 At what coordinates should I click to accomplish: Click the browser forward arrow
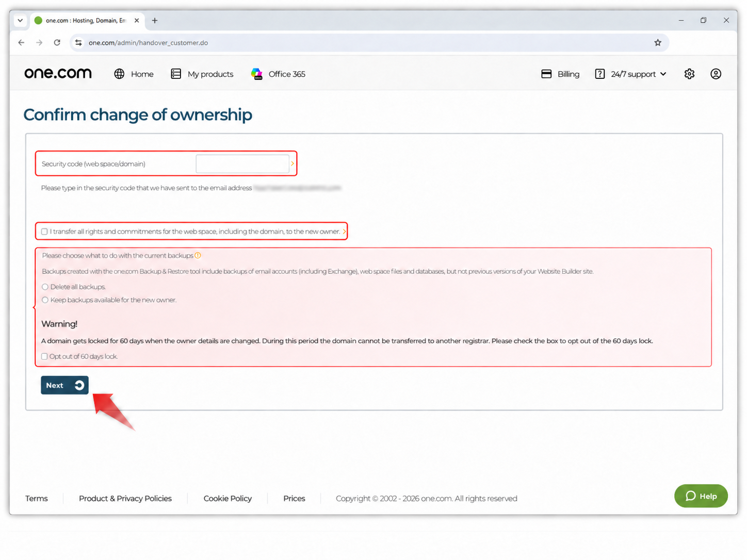pos(39,43)
